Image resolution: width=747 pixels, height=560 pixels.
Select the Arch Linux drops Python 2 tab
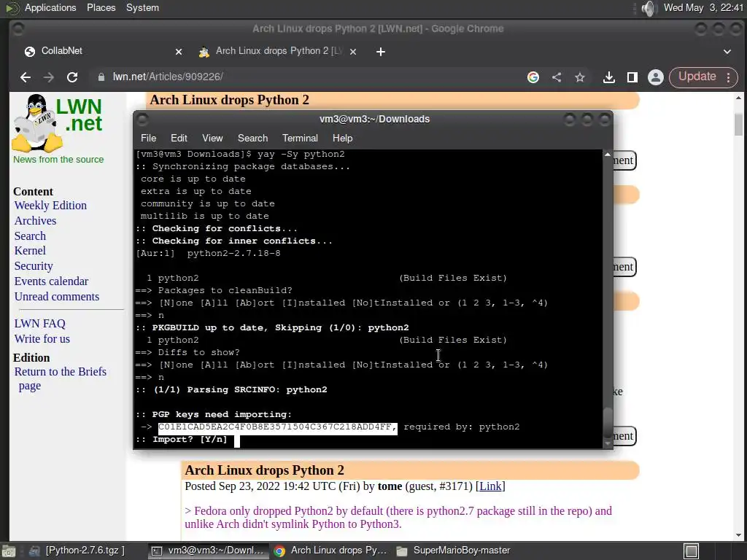tap(276, 51)
